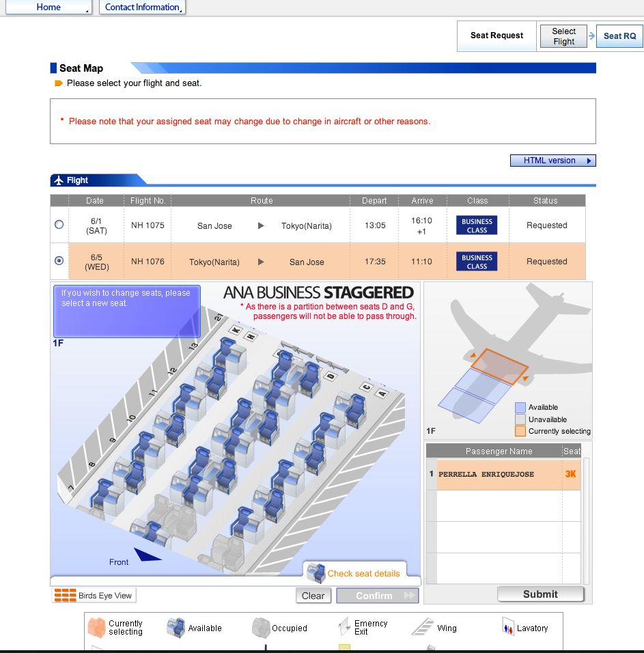Click the Requested status for flight NH 1076
This screenshot has width=644, height=653.
546,262
